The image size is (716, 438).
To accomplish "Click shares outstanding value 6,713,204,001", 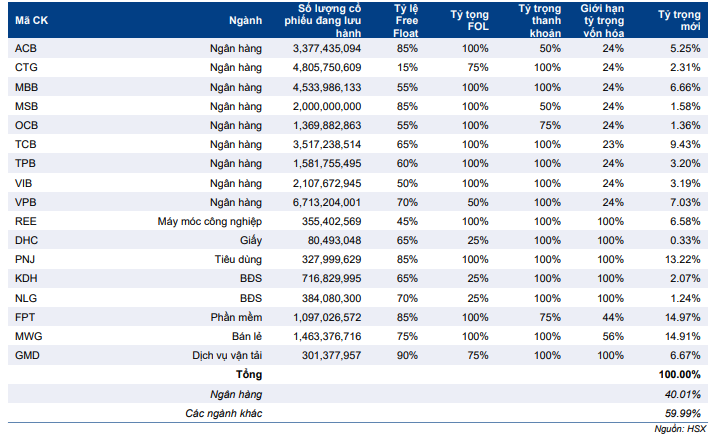I will [x=327, y=202].
